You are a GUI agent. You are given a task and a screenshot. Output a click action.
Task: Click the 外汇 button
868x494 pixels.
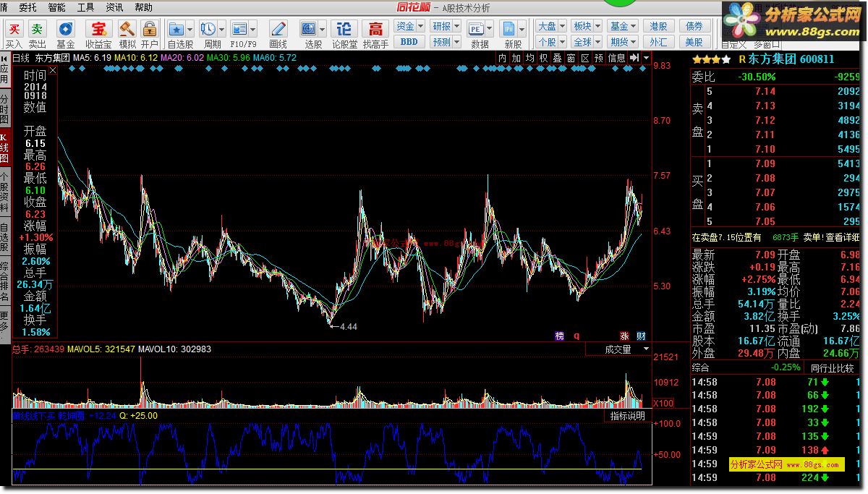pos(658,42)
